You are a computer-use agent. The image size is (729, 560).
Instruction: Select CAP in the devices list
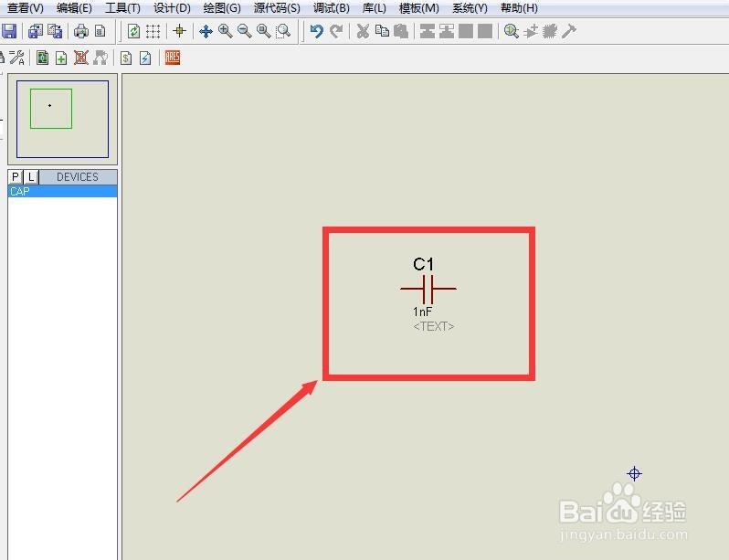[63, 191]
